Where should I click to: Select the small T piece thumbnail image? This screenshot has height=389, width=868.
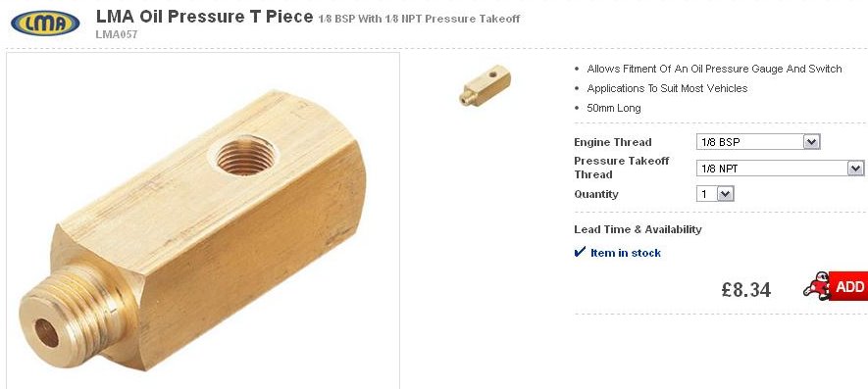[485, 85]
